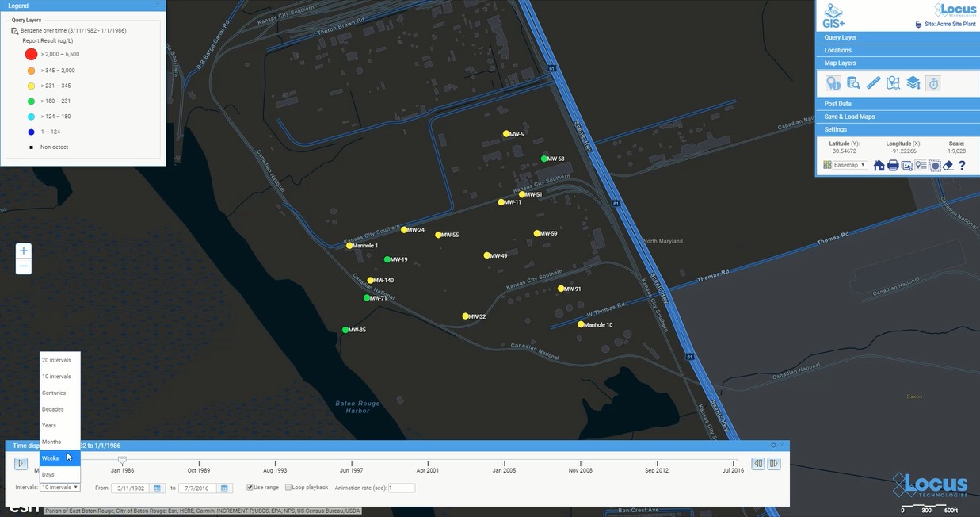Open the data query search tool
Viewport: 980px width, 517px height.
click(x=853, y=82)
